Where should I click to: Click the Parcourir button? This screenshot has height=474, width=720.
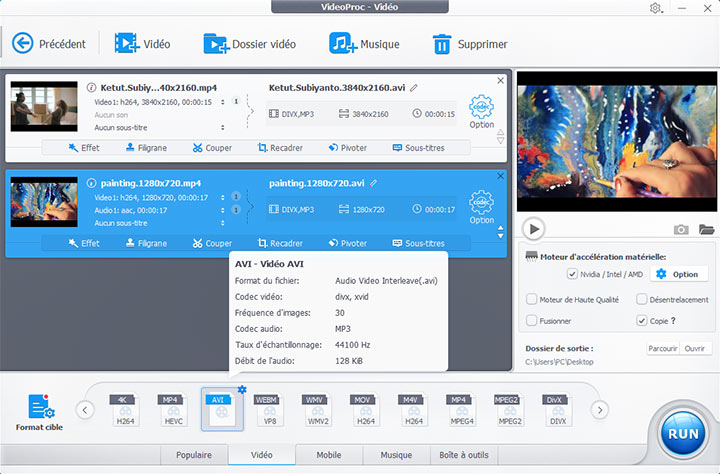tap(662, 349)
